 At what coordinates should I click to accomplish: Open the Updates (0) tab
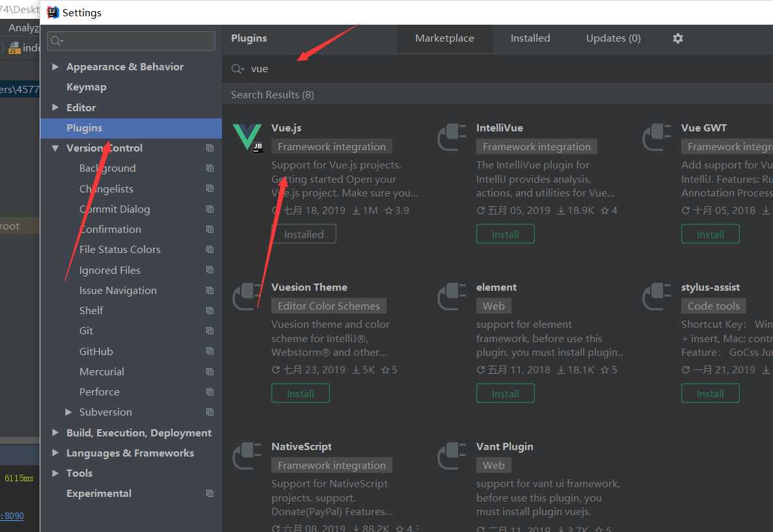613,38
